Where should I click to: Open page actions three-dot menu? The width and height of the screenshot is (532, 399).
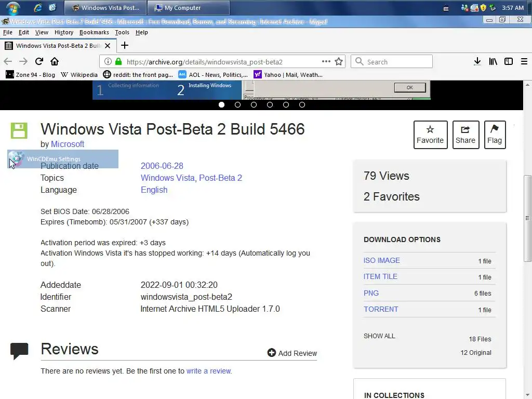(326, 61)
